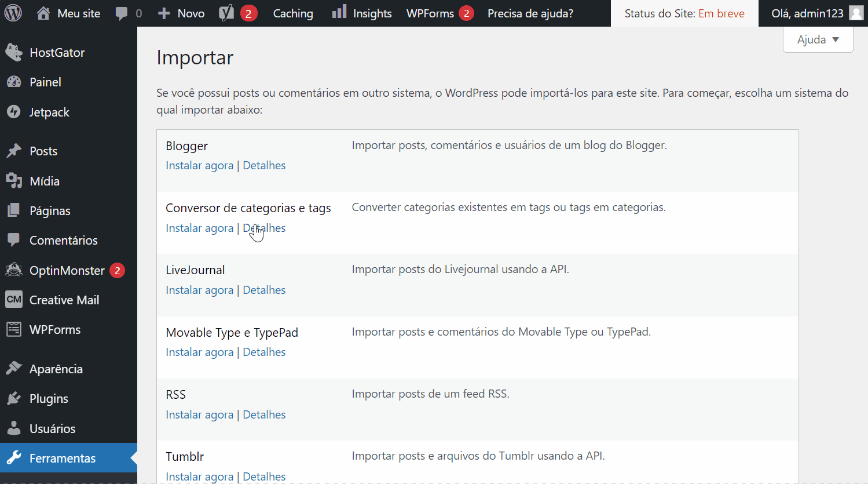The width and height of the screenshot is (868, 484).
Task: Open Detalhes for Blogger importer
Action: tap(264, 165)
